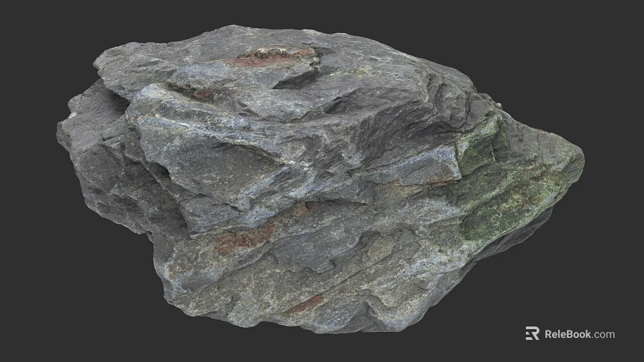Click the rock 3D model preview image
Screen dimensions: 644x362
(321, 180)
